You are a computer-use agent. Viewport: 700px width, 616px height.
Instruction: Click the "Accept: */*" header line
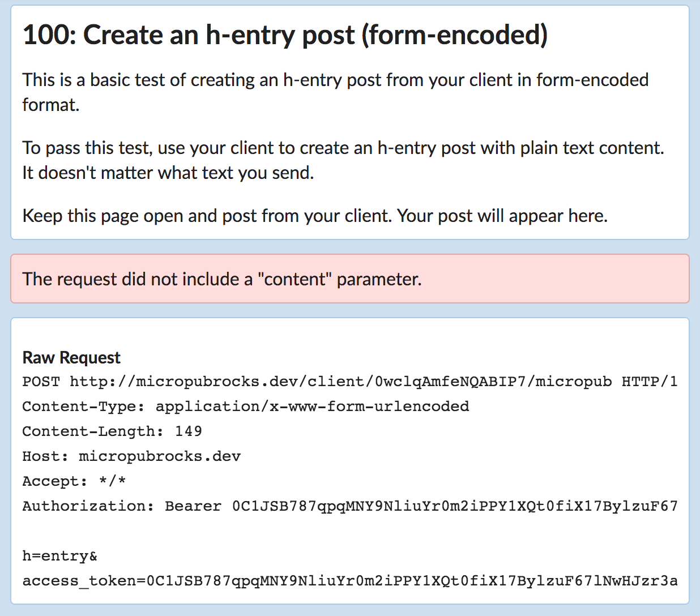coord(74,481)
